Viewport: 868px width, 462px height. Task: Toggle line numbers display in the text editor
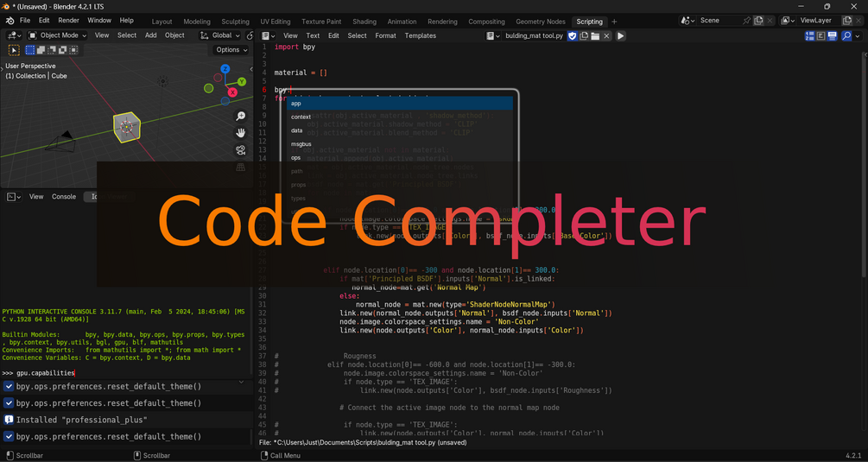tap(809, 36)
